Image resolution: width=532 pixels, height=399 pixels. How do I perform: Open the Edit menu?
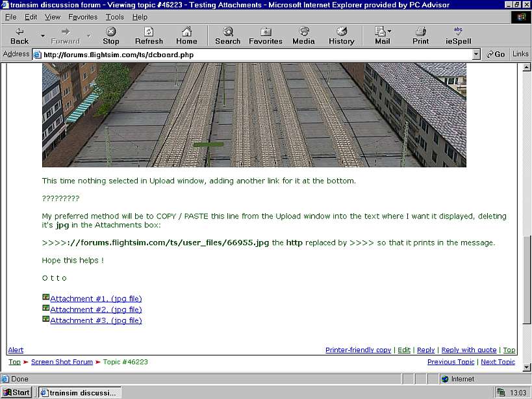[31, 17]
